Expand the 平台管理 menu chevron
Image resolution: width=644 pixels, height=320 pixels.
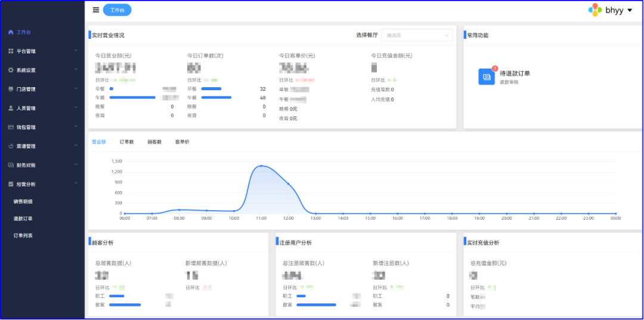(x=76, y=50)
